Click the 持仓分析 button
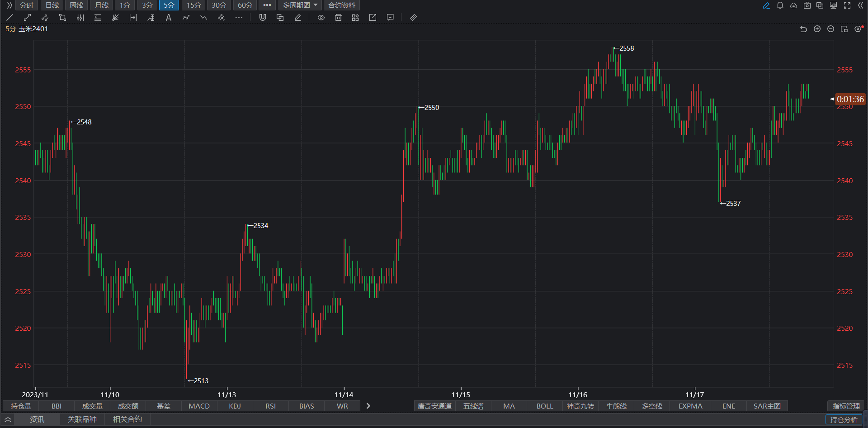The width and height of the screenshot is (868, 428). [844, 419]
